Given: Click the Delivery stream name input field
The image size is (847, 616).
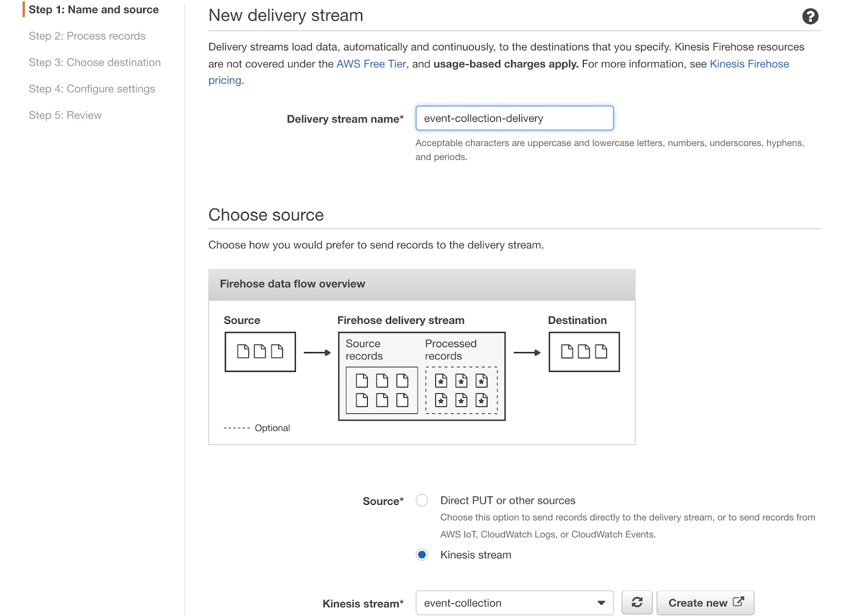Looking at the screenshot, I should pyautogui.click(x=515, y=118).
